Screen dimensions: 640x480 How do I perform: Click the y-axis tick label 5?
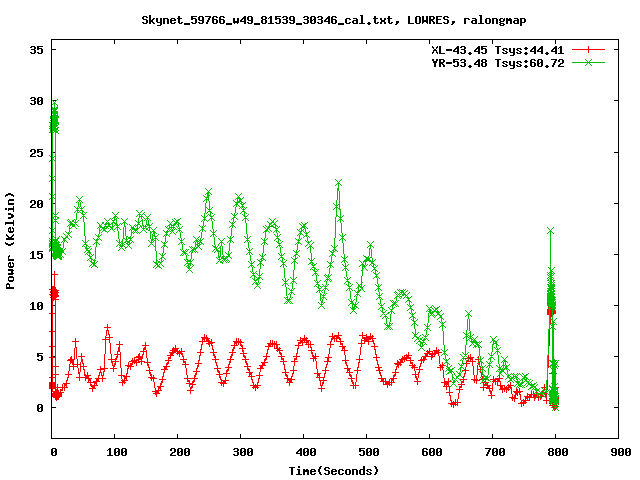tap(40, 357)
